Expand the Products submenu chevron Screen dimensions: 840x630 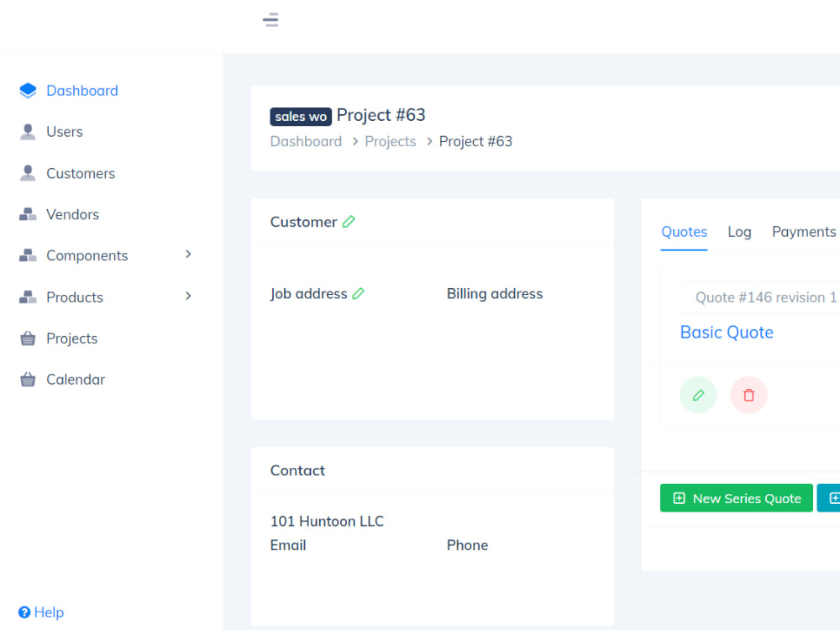tap(188, 296)
